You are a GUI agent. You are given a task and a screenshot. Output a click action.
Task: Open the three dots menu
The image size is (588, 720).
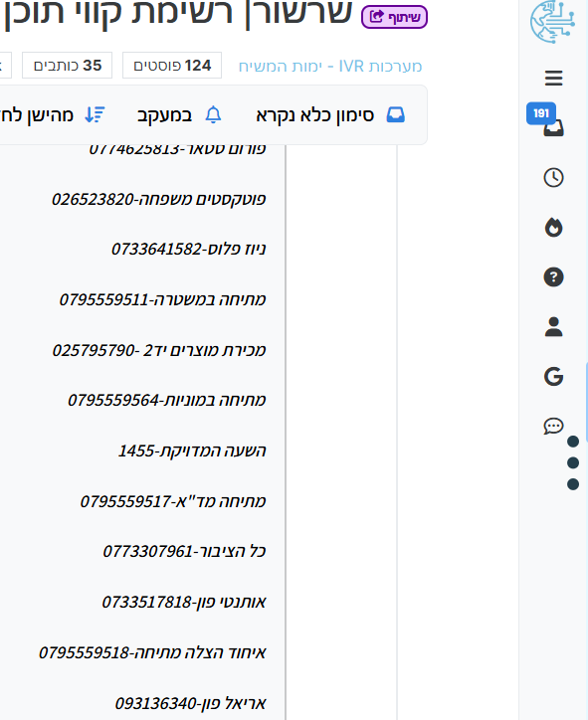pyautogui.click(x=573, y=462)
